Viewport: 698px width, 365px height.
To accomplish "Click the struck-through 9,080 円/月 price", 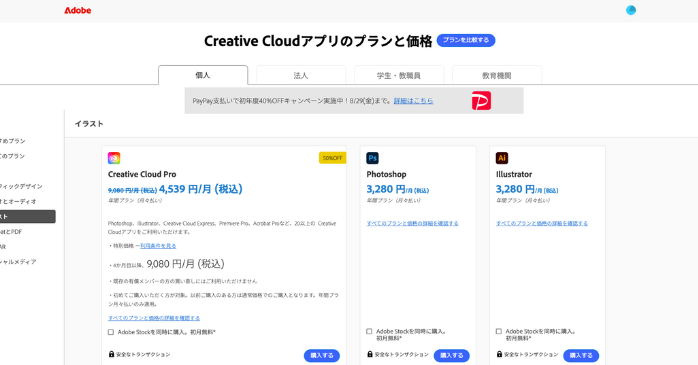I will [x=133, y=191].
